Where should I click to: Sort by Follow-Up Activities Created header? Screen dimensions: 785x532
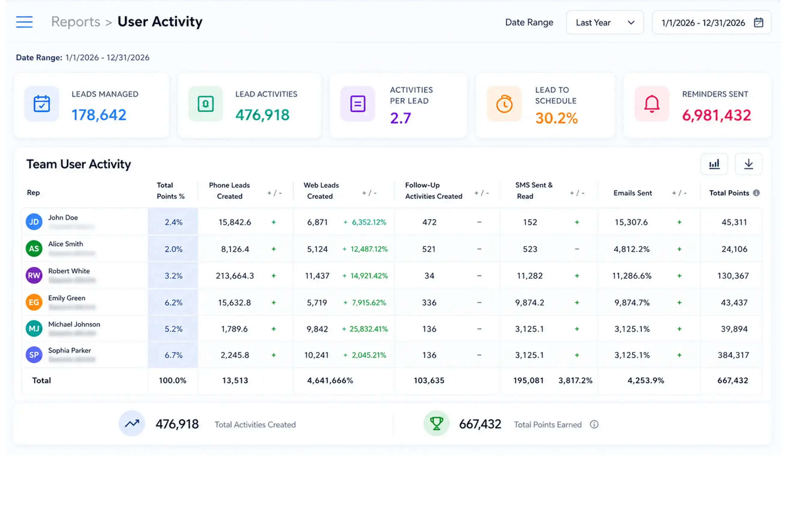[434, 191]
